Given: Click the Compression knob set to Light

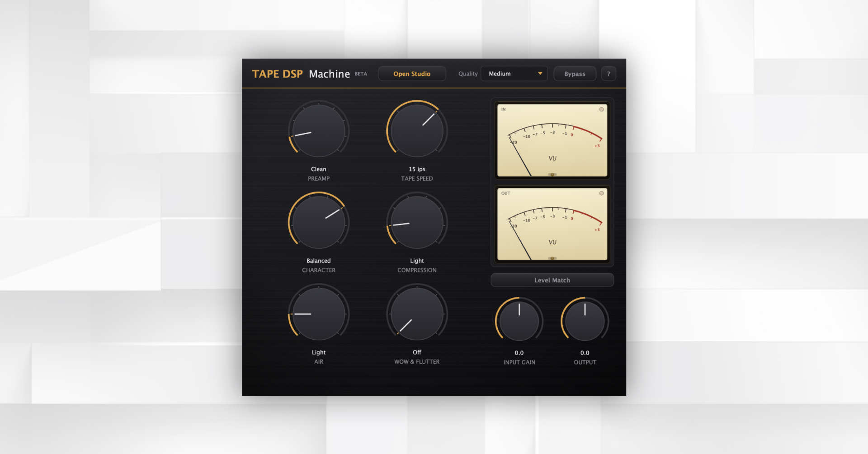Looking at the screenshot, I should point(417,222).
